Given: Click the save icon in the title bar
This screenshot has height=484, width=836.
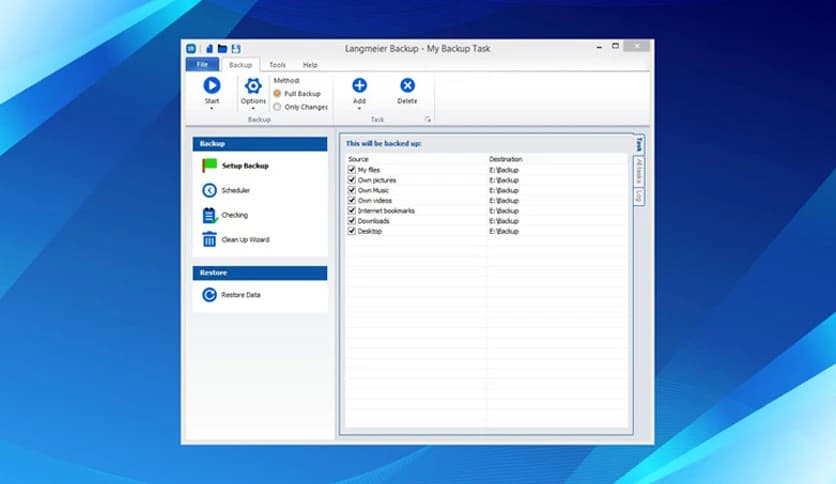Looking at the screenshot, I should tap(236, 48).
